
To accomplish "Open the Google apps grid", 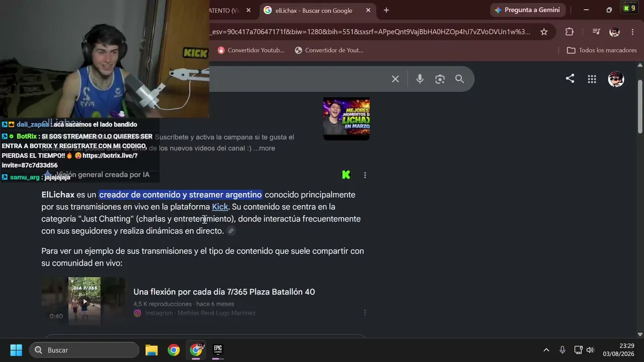I will coord(592,79).
